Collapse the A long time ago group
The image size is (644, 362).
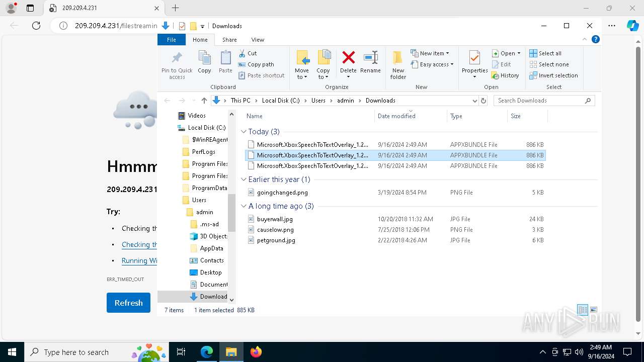pyautogui.click(x=244, y=206)
